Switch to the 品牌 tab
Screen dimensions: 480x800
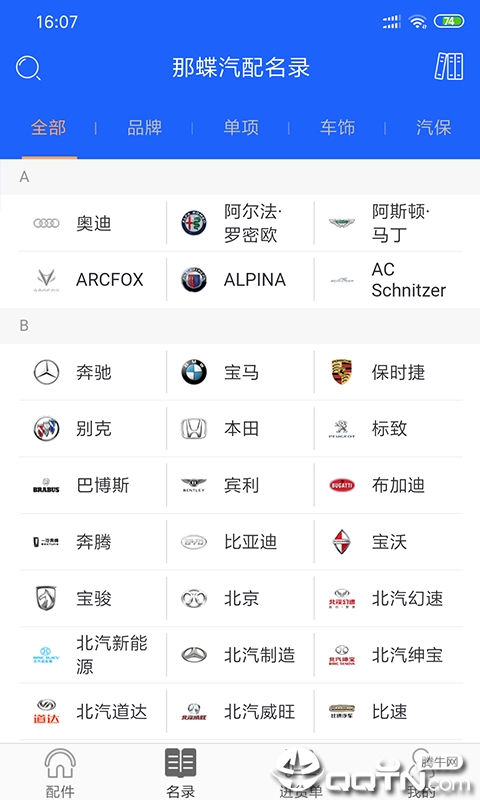point(144,128)
